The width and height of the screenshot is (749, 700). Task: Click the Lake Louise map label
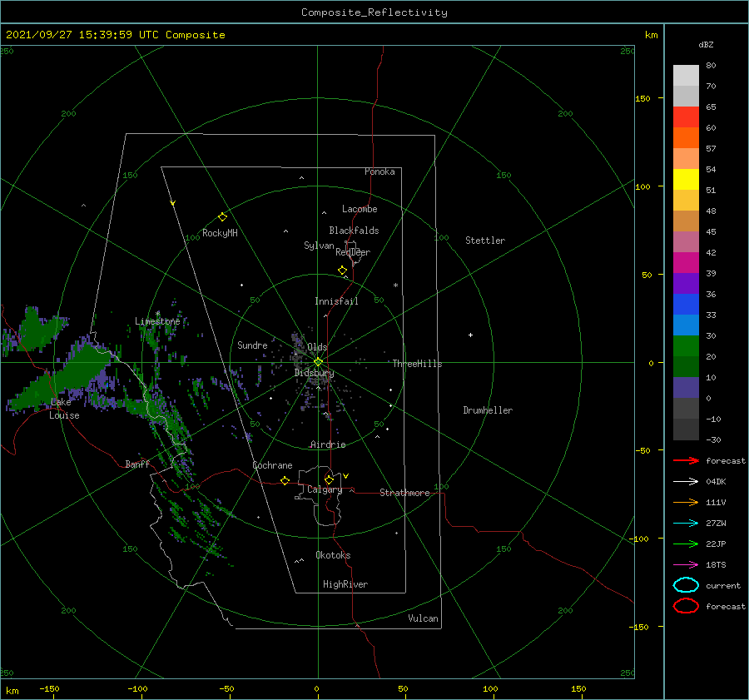coord(64,409)
